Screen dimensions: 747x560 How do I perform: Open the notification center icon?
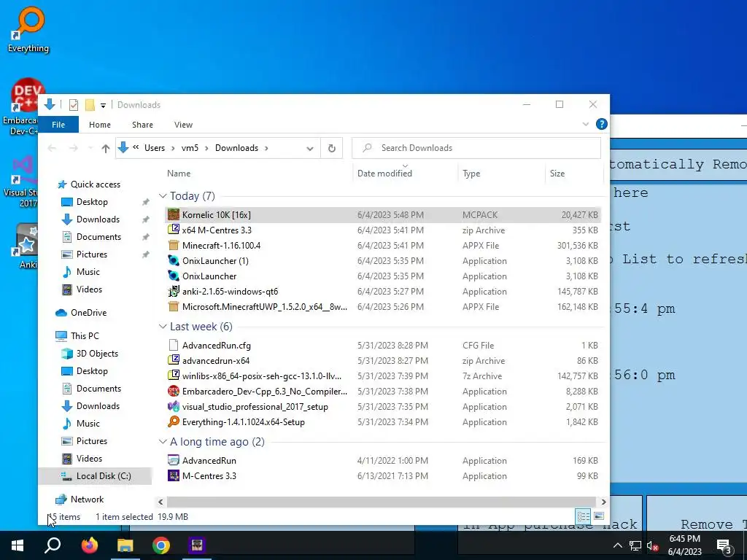tap(724, 545)
